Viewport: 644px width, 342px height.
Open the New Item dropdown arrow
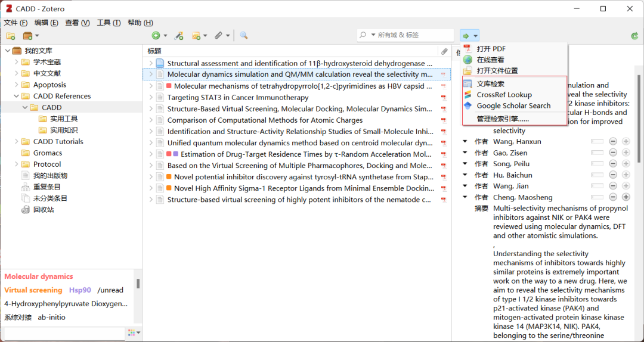click(x=166, y=36)
